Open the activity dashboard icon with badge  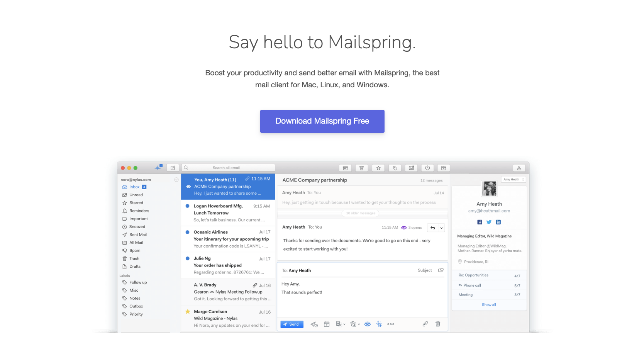coord(158,167)
